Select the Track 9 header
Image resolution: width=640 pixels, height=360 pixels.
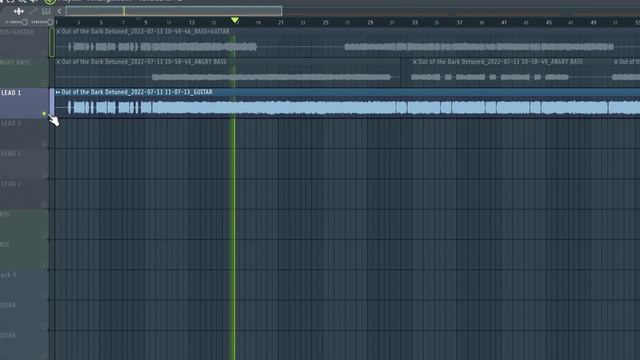24,285
